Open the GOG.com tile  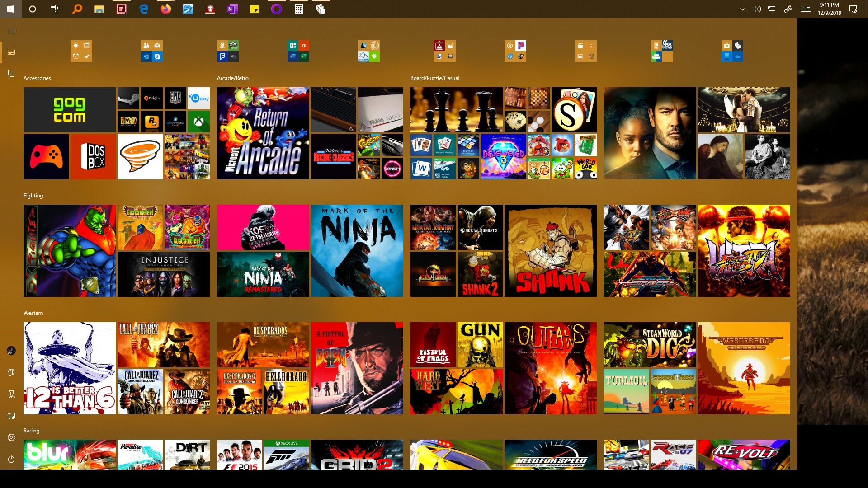point(69,110)
